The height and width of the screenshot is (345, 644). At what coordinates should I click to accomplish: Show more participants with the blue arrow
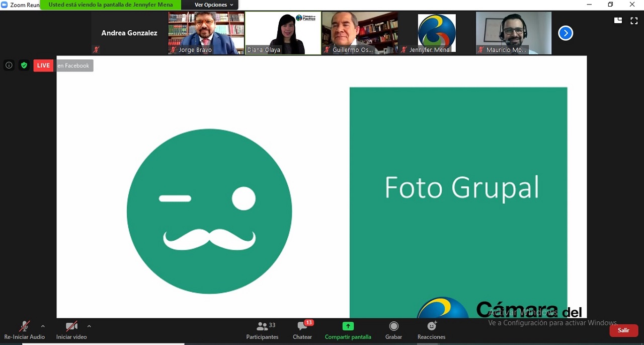pos(566,33)
